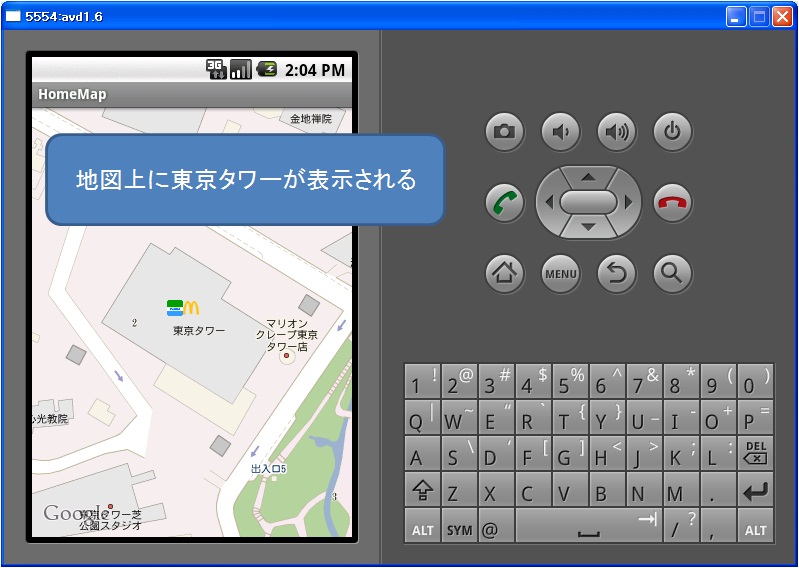The image size is (799, 568).
Task: Click the red end call button
Action: [x=673, y=203]
